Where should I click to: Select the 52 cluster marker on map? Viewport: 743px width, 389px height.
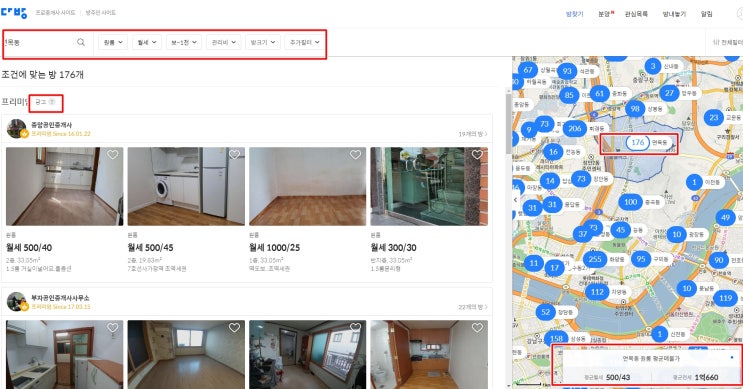click(545, 312)
